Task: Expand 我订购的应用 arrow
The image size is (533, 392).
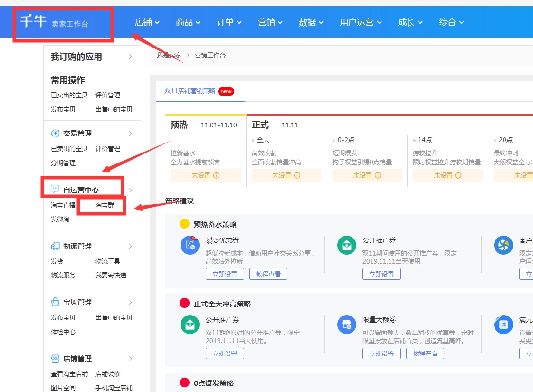Action: point(131,57)
